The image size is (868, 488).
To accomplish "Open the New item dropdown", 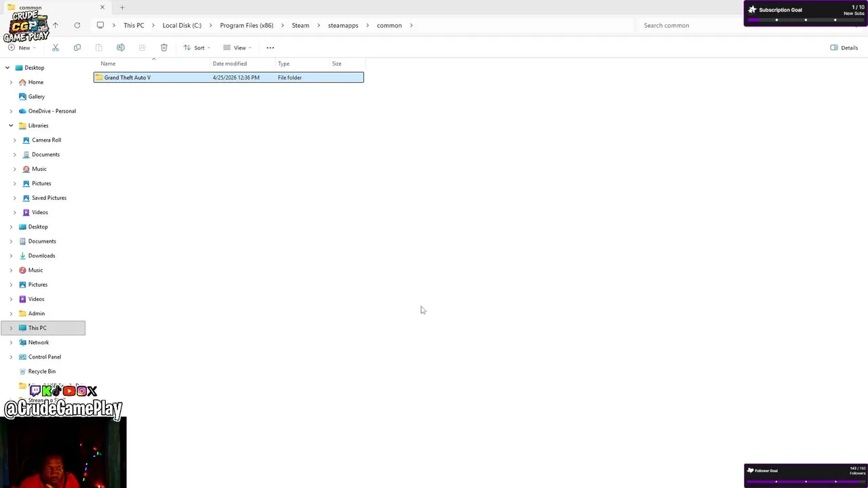I will point(22,47).
